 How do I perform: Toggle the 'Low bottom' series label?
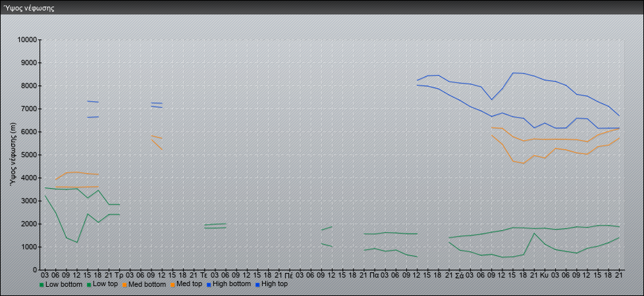[64, 285]
